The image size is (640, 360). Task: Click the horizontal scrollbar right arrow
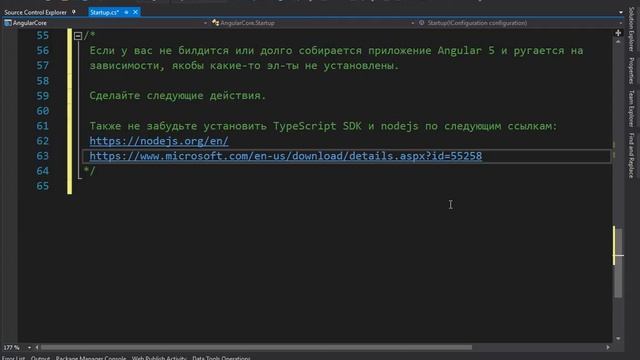pos(608,347)
